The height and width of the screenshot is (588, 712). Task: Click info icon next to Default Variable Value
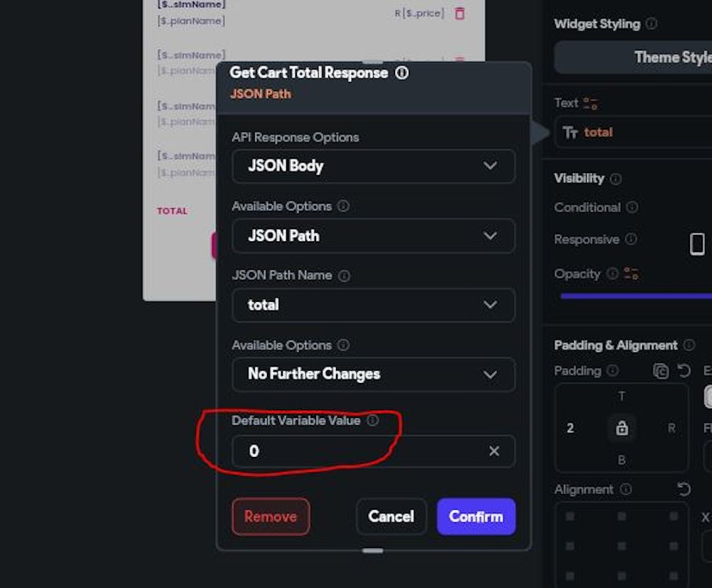372,421
